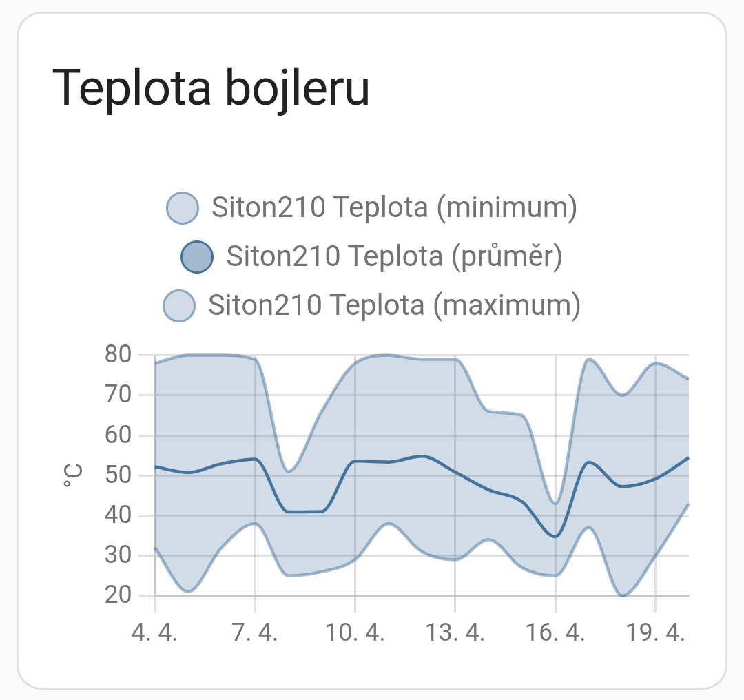Viewport: 744px width, 700px height.
Task: Click the 16. 4. date axis label
Action: (555, 632)
